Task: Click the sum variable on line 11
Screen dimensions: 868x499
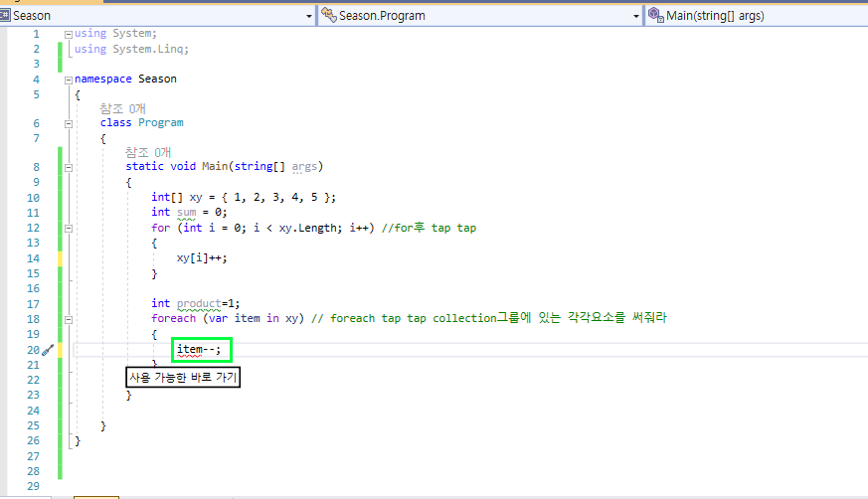Action: (x=187, y=212)
